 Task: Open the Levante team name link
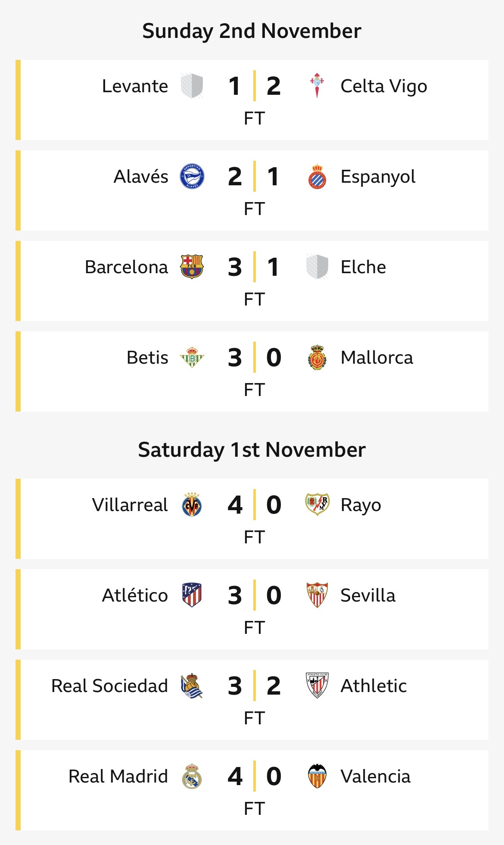click(135, 86)
